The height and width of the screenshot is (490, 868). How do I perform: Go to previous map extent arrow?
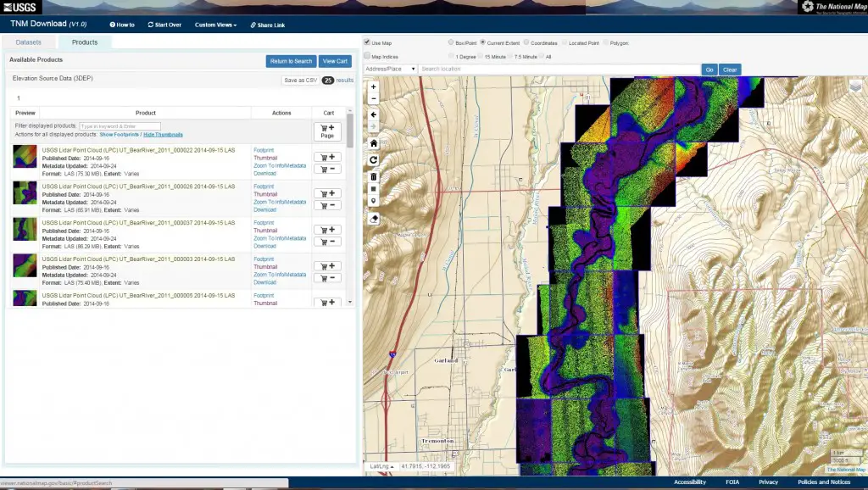pyautogui.click(x=373, y=114)
